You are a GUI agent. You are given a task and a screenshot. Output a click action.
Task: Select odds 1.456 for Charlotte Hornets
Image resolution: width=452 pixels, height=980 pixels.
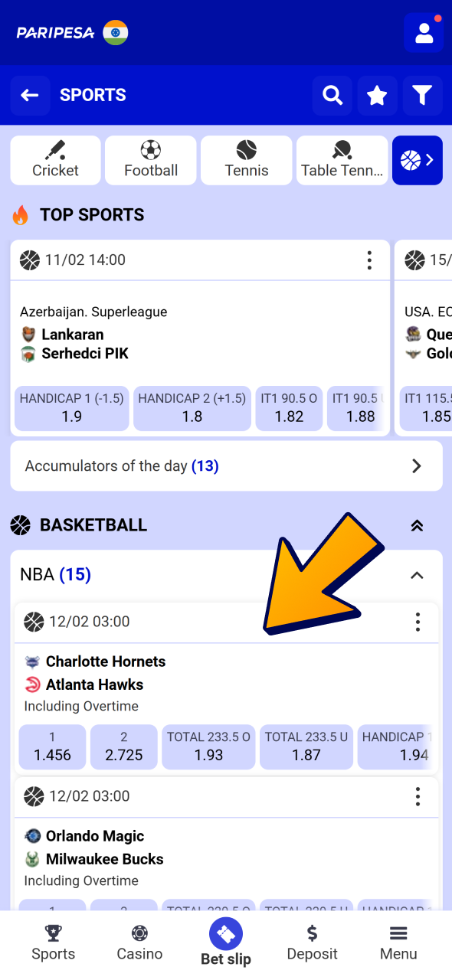pos(52,746)
